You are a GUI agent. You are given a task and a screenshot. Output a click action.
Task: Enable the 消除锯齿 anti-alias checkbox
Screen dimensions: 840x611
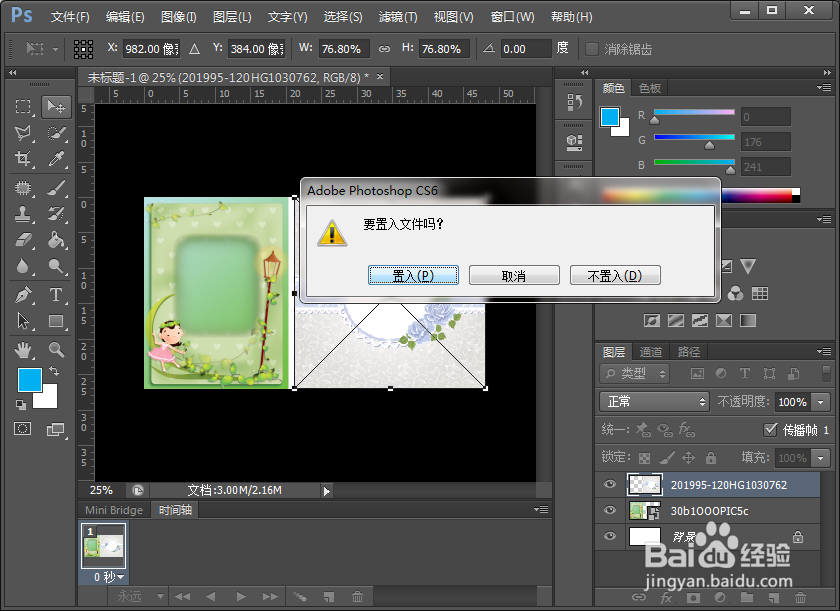[x=591, y=49]
